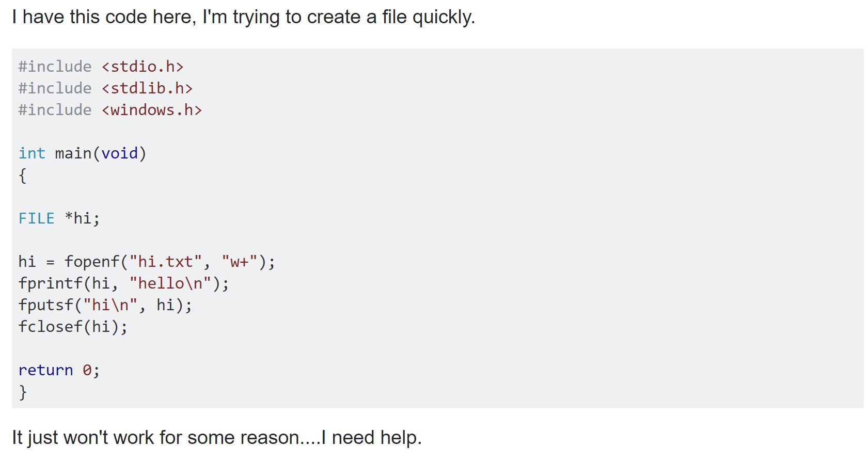Click the '<windows.h>' header text
Screen dimensions: 868x462
(x=152, y=110)
